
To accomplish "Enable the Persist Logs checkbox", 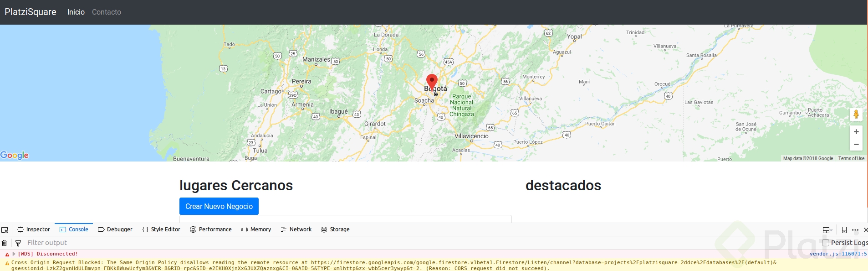I will pos(826,243).
